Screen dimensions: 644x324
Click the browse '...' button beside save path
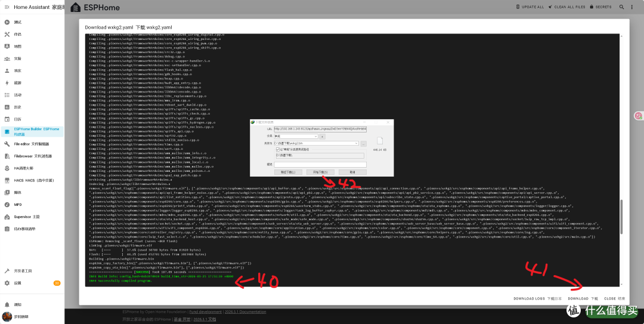click(364, 143)
